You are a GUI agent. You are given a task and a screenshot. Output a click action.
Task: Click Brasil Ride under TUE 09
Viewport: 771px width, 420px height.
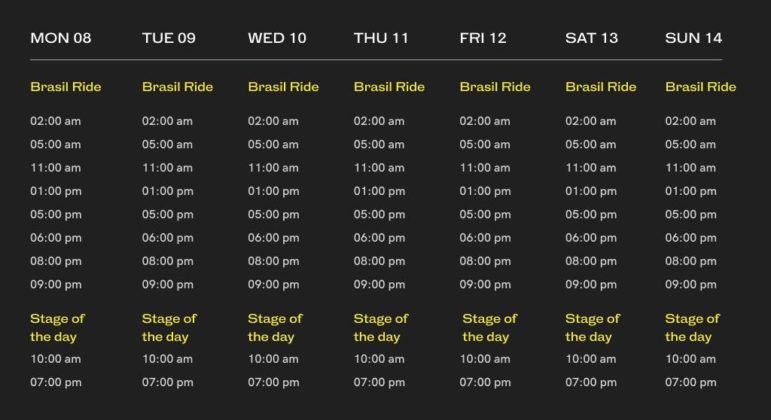coord(178,87)
